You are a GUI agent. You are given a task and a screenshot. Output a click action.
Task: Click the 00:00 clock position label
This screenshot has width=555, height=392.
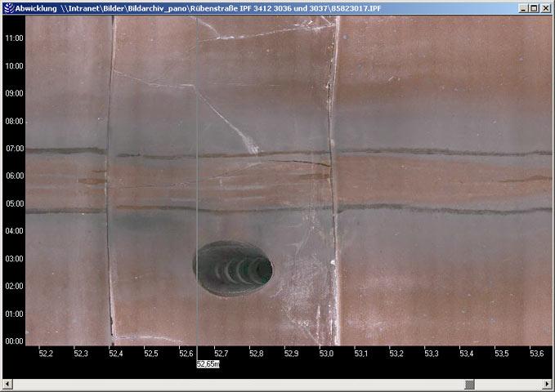pos(13,341)
